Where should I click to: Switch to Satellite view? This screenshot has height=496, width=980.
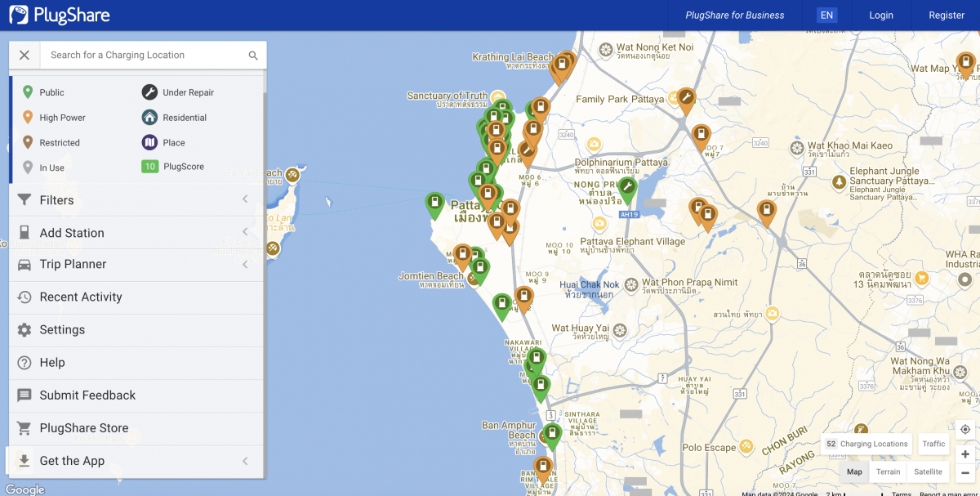pyautogui.click(x=928, y=471)
